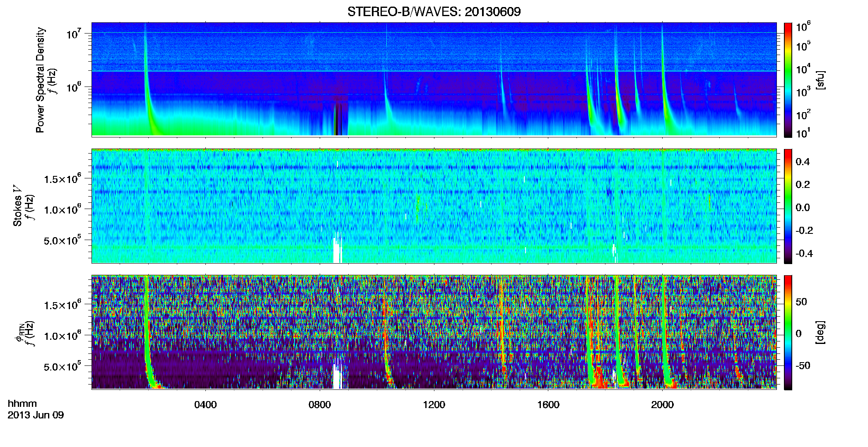Viewport: 868px width, 447px height.
Task: Click the 0.0 value on the Stokes V color bar
Action: (803, 207)
